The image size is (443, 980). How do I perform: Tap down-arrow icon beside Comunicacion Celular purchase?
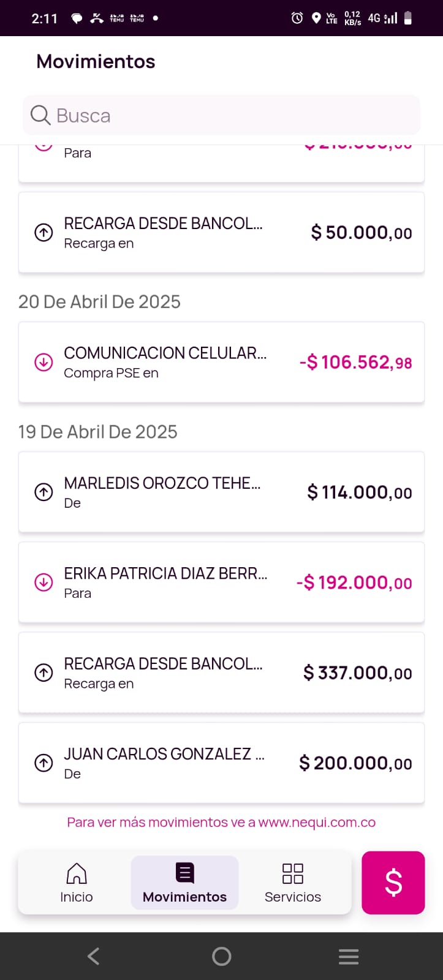(x=44, y=362)
